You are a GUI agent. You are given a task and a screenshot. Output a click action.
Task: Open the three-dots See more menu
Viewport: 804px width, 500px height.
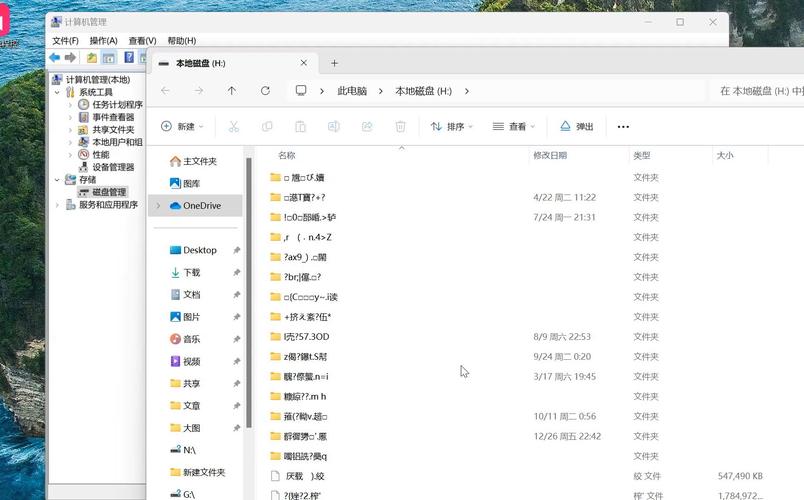coord(623,127)
